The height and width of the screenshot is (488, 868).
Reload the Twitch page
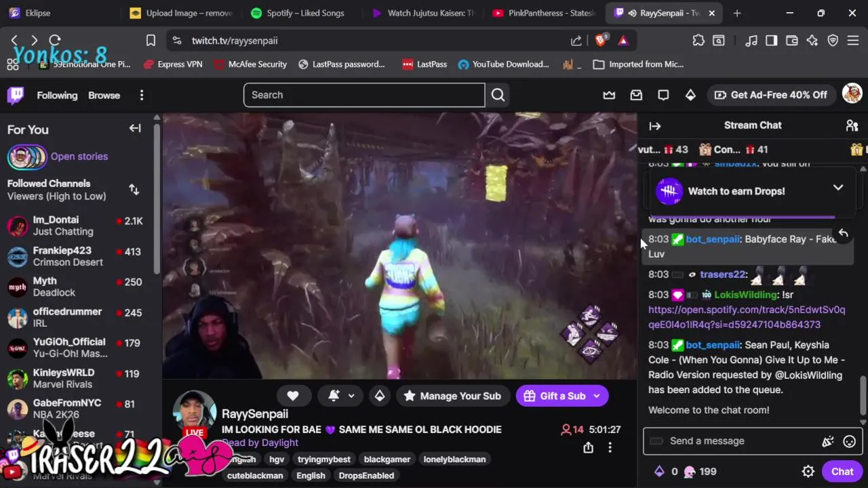[55, 41]
